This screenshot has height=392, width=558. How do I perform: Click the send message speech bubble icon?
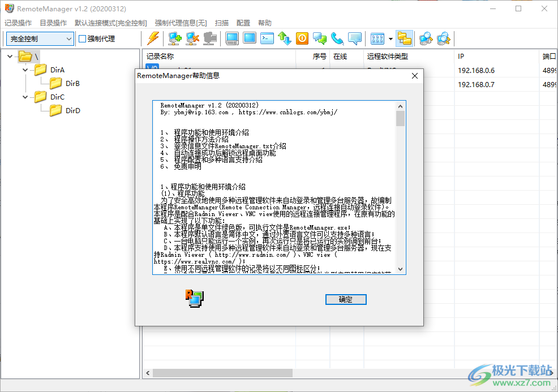(355, 38)
